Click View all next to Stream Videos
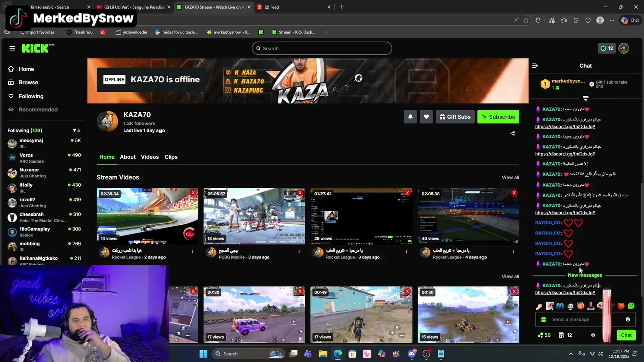The width and height of the screenshot is (644, 362). 510,177
